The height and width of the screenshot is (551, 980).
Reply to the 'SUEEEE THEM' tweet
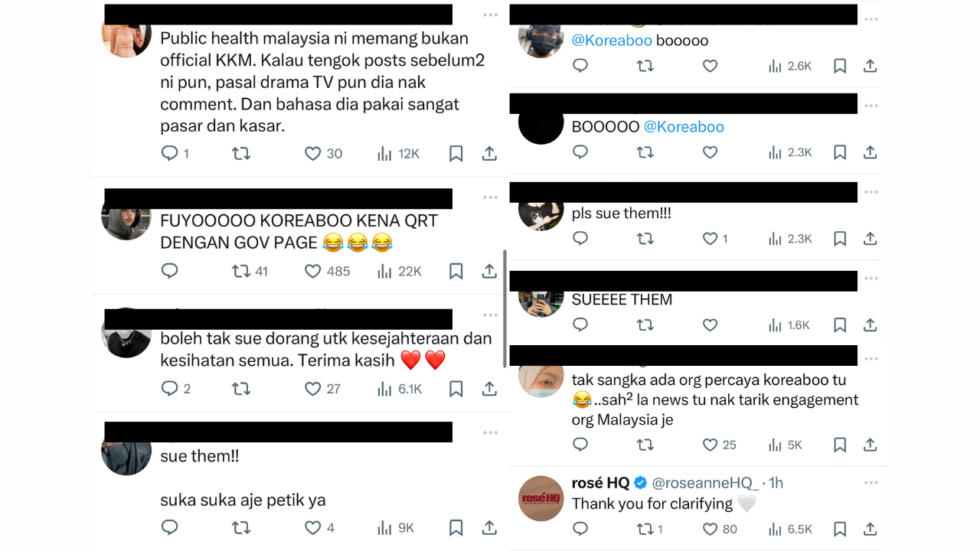pyautogui.click(x=580, y=325)
